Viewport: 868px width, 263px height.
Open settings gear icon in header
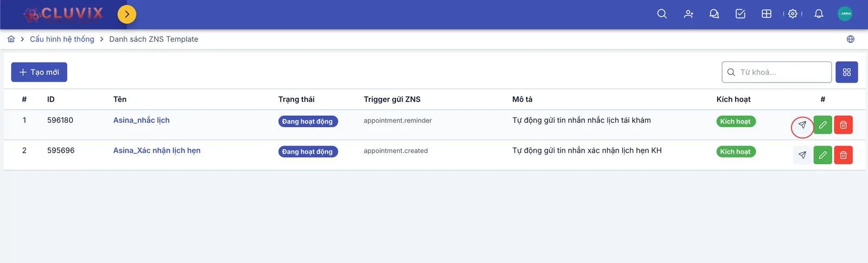[793, 14]
